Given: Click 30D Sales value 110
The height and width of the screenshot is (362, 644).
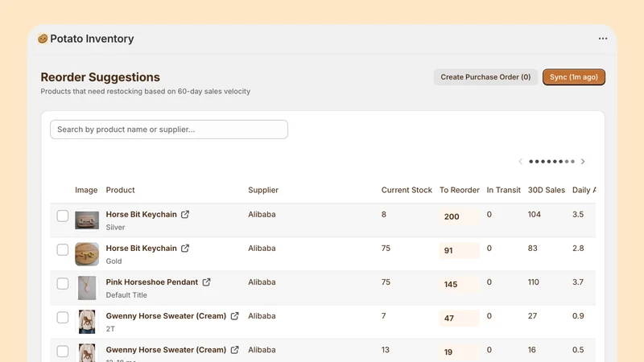Looking at the screenshot, I should pos(534,282).
